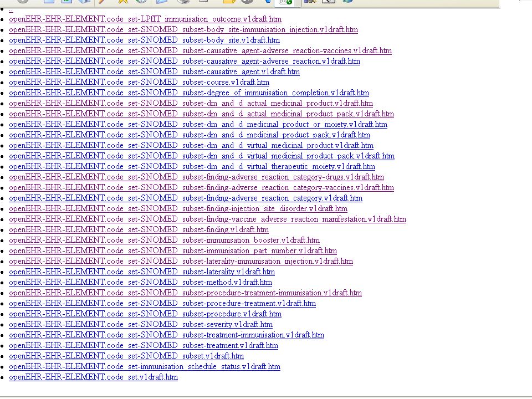The image size is (532, 399).
Task: Open subset-immunisation part number link
Action: coord(173,250)
